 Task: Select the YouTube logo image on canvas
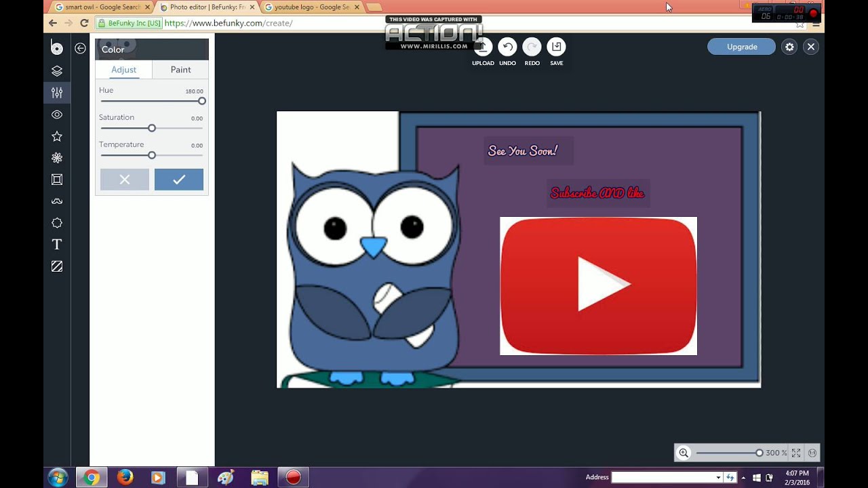[598, 286]
